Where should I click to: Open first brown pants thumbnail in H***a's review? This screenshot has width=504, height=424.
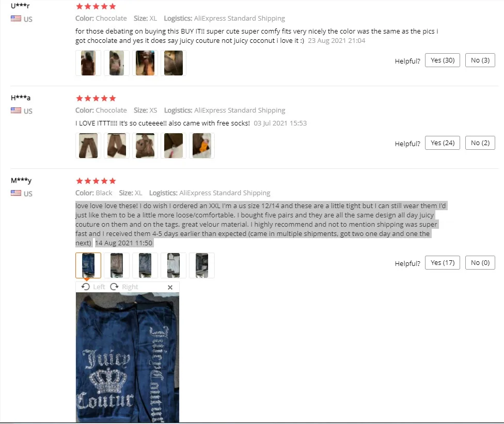(88, 146)
